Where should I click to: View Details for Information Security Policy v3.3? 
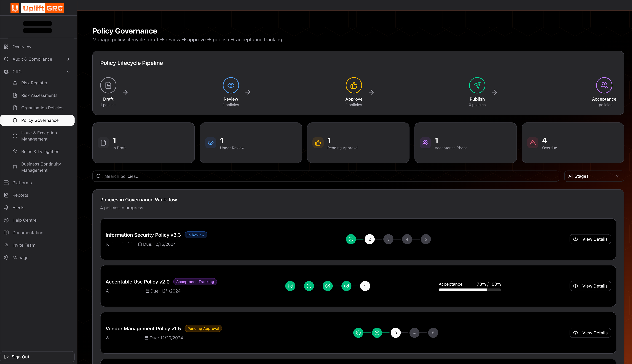[x=590, y=239]
